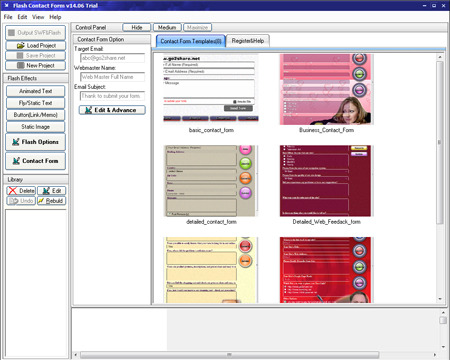Click the detailed_contact_form label
Screen dimensions: 450x360
click(x=211, y=222)
